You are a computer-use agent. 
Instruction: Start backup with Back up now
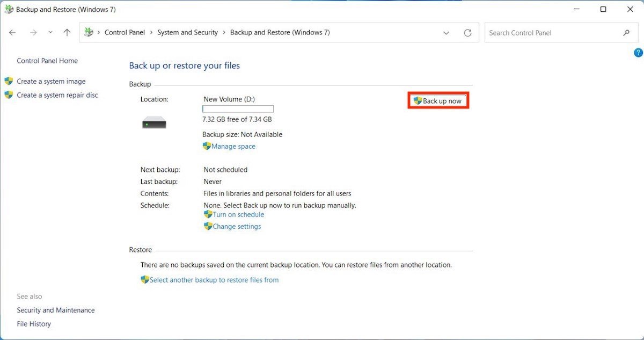[438, 101]
